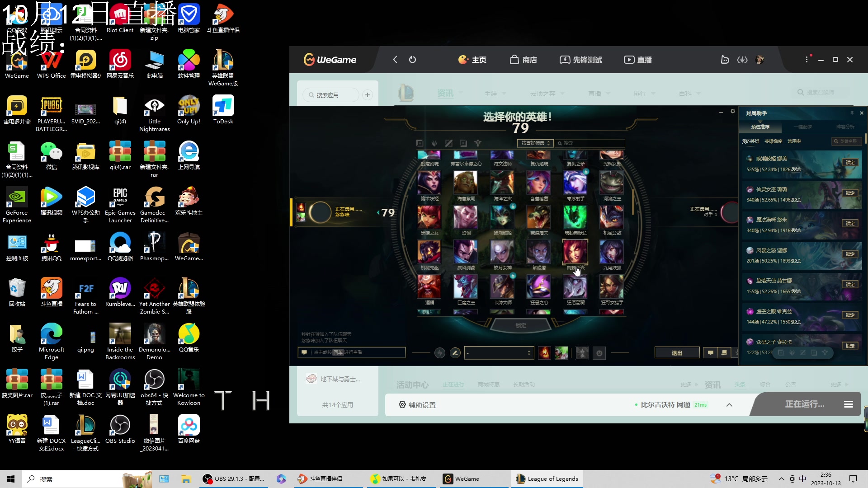Switch to 预选推荐 tab
Screen dimensions: 868x488
coord(760,127)
